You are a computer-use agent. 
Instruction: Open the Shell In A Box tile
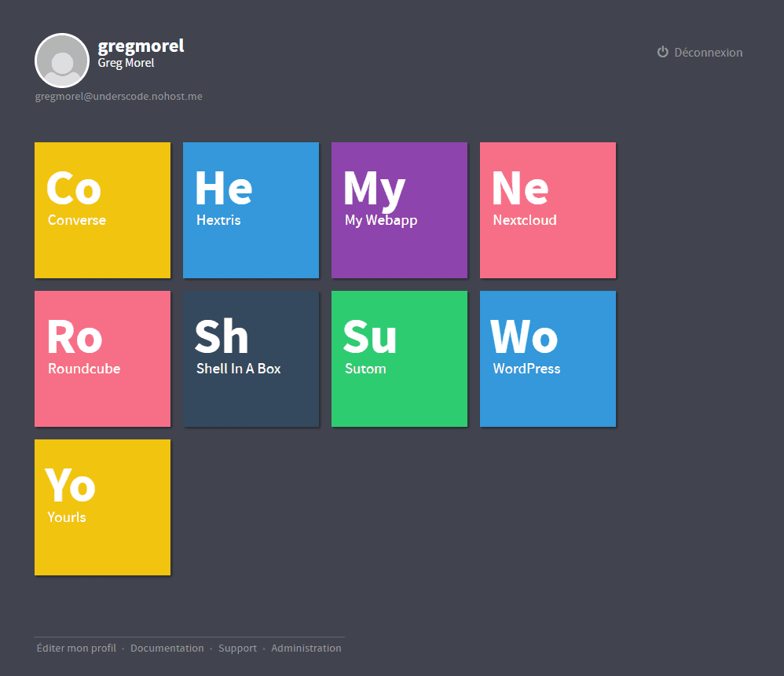(251, 358)
